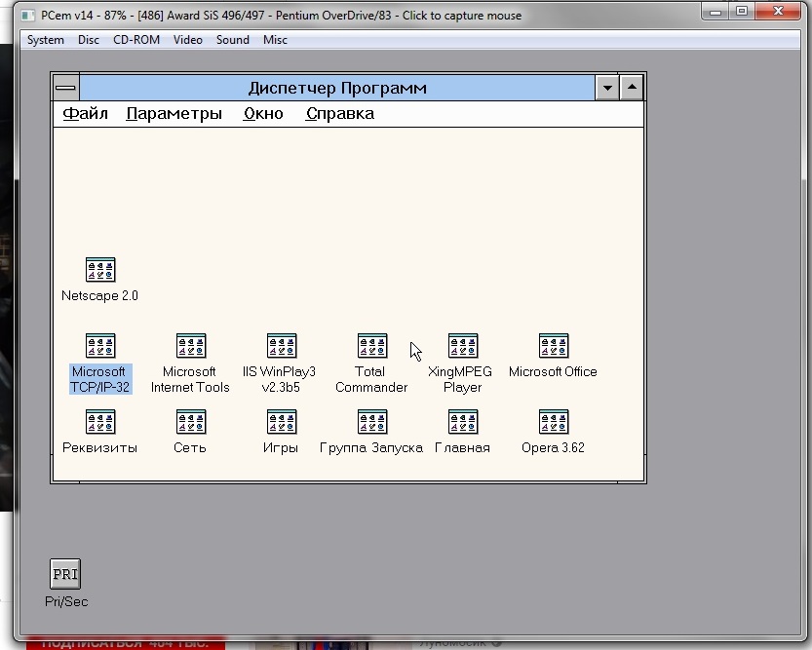Click the PCem title bar app icon
The image size is (812, 650).
coord(28,16)
